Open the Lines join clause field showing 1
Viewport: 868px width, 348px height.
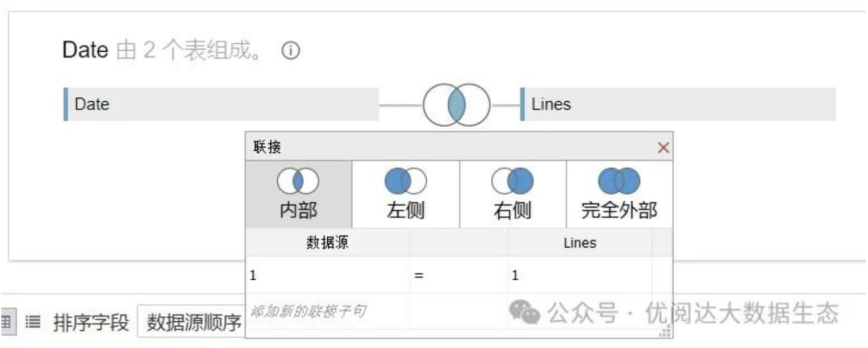[579, 275]
